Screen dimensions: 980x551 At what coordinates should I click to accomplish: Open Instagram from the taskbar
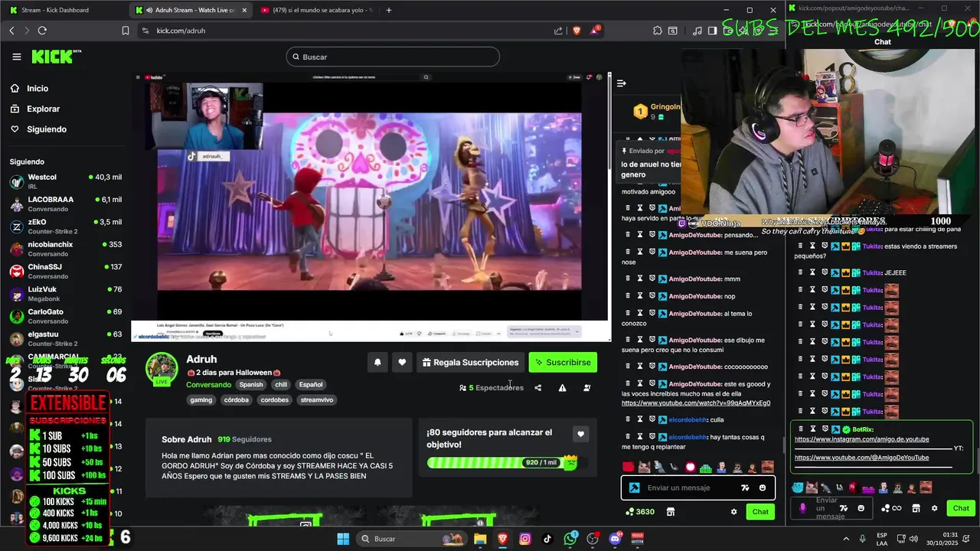(525, 539)
